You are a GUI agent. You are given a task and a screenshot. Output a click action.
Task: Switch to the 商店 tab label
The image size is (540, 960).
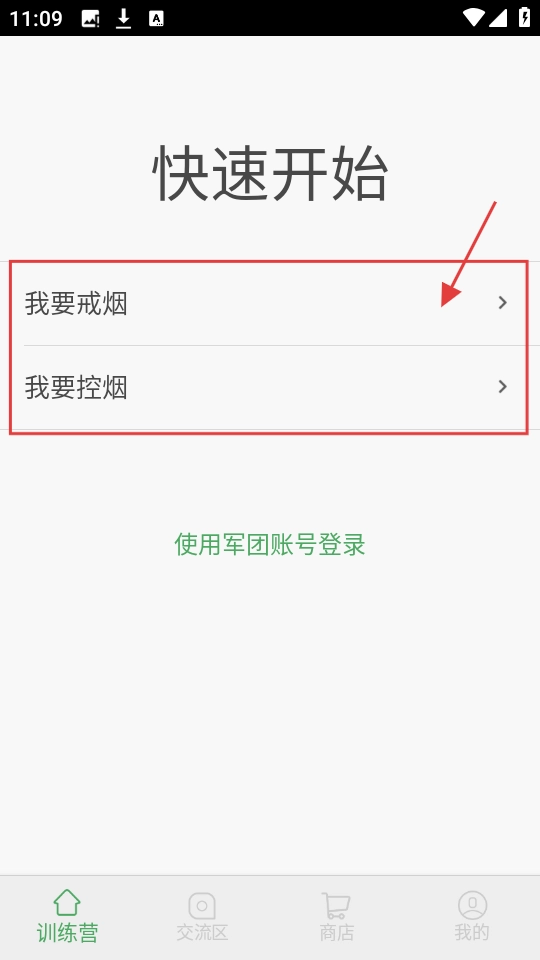click(x=337, y=932)
